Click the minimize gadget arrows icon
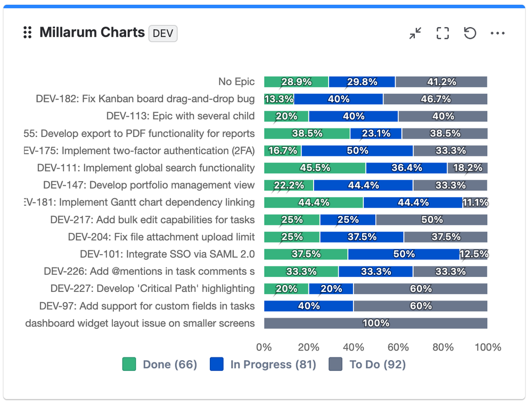 [415, 33]
